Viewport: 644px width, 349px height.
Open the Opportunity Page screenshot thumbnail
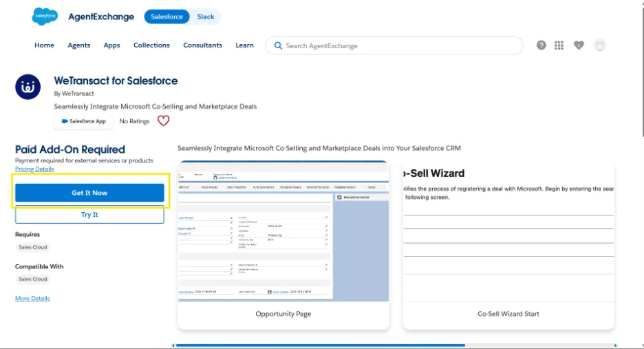pyautogui.click(x=283, y=231)
